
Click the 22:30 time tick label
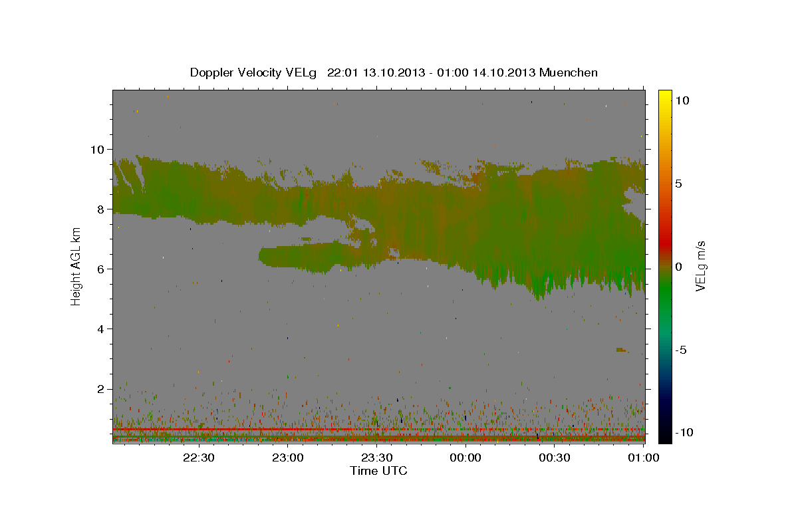click(199, 458)
